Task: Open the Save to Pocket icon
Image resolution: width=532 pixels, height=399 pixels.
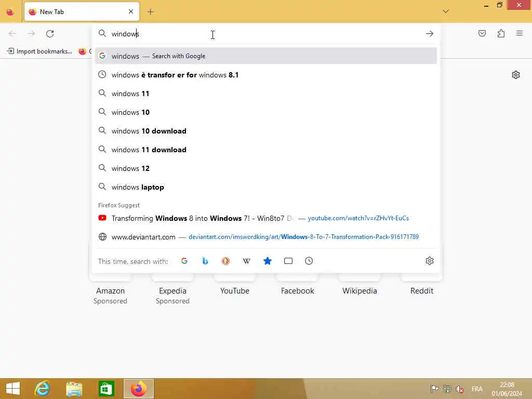Action: 482,33
